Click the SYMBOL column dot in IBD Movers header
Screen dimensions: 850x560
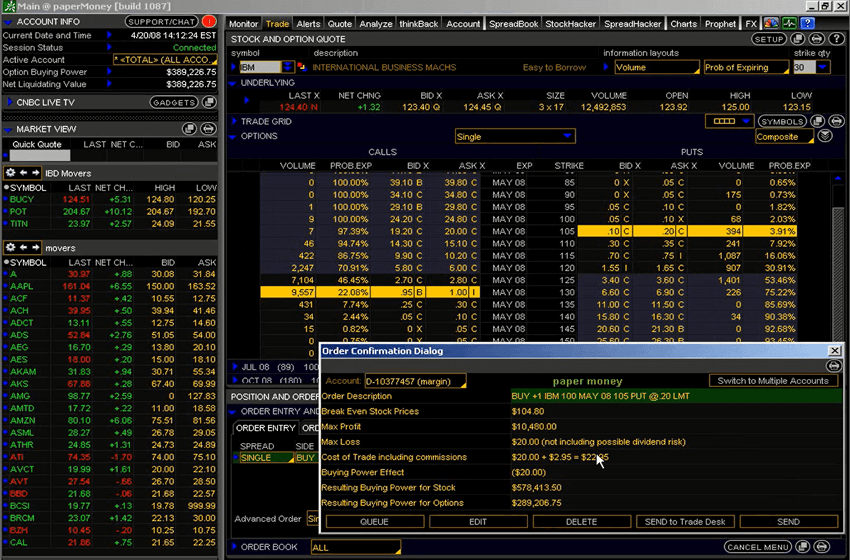6,188
